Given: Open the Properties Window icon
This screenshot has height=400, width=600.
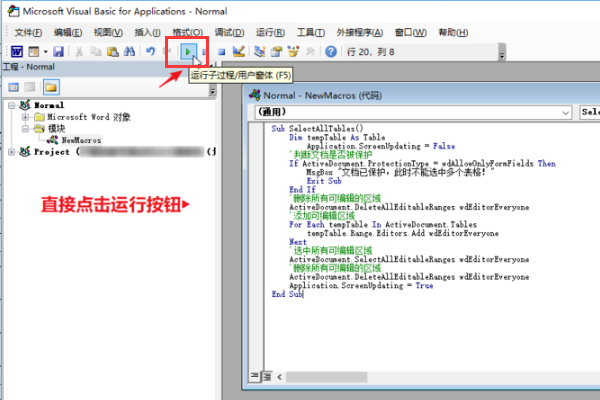Looking at the screenshot, I should click(x=276, y=52).
